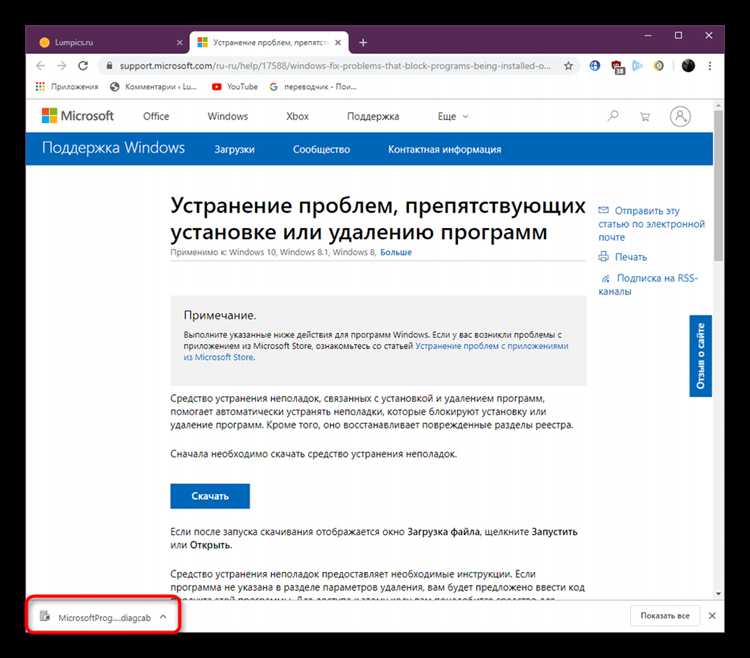Open Контактная информация in blue bar
Image resolution: width=750 pixels, height=658 pixels.
445,149
